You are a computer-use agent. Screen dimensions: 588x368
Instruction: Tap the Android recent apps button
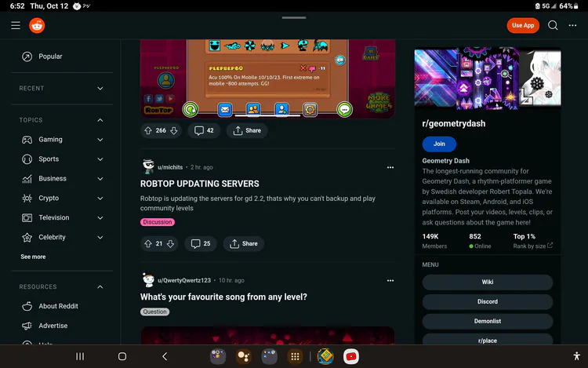pos(80,356)
